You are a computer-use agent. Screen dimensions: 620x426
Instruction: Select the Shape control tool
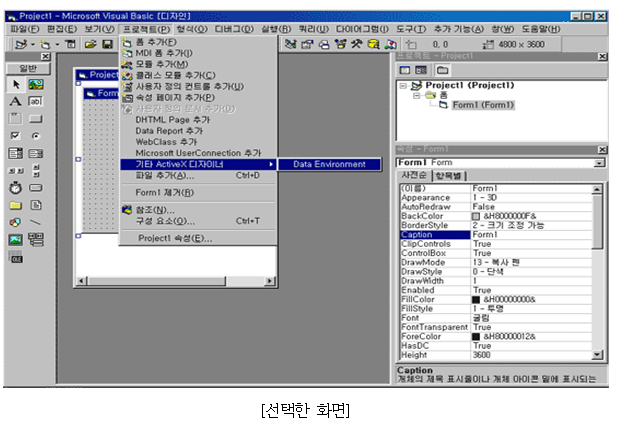[x=16, y=222]
